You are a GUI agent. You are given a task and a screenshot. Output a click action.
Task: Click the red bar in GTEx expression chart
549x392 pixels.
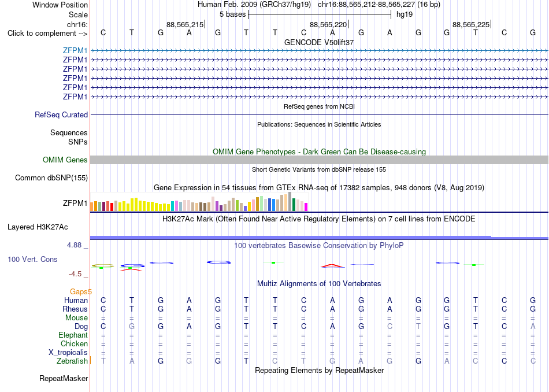pos(112,206)
